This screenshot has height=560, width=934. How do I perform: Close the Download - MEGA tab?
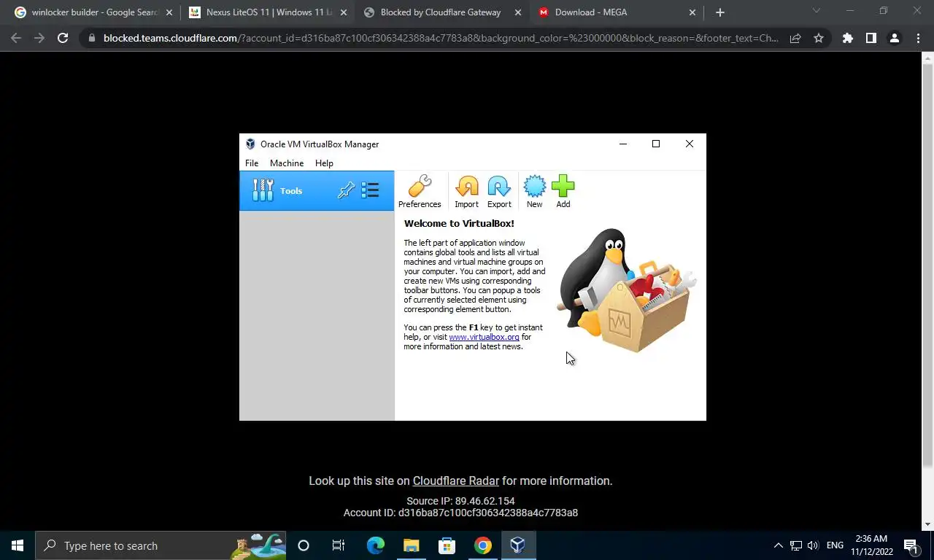(x=692, y=12)
